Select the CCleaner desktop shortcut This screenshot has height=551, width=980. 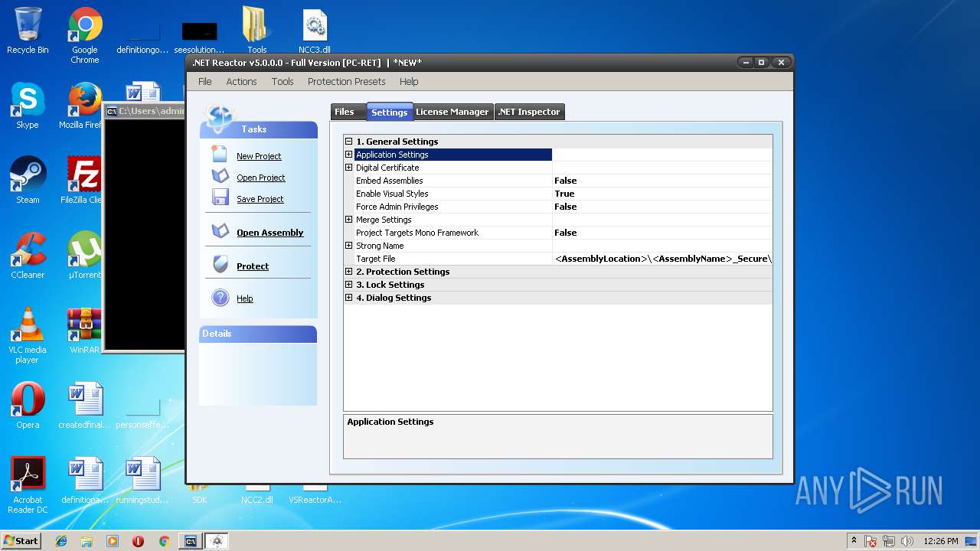[x=28, y=256]
